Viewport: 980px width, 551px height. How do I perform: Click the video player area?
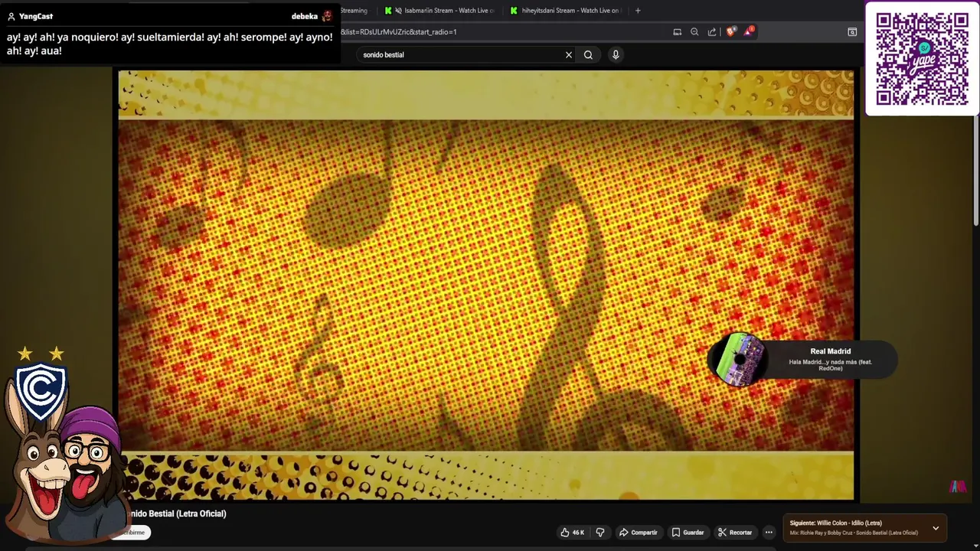pos(485,285)
